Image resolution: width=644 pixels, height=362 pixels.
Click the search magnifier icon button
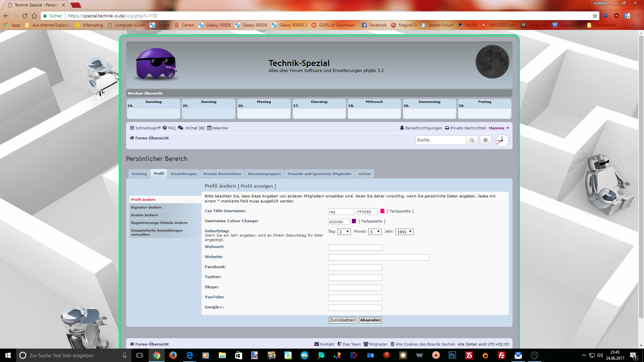(472, 140)
